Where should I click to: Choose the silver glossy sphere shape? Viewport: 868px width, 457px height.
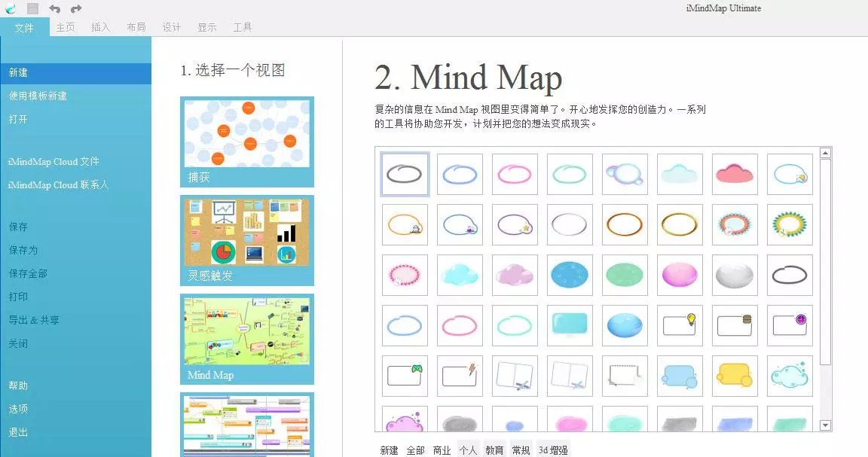pos(735,275)
